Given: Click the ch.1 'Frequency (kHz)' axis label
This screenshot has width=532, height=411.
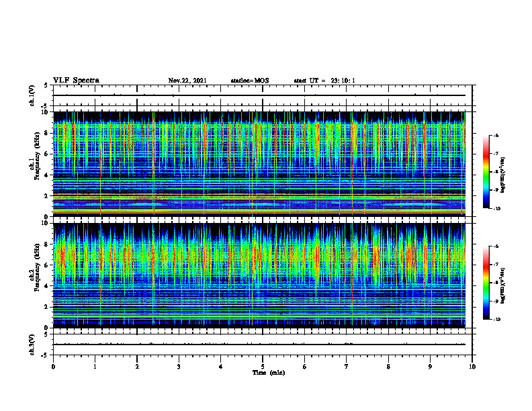Looking at the screenshot, I should [37, 156].
